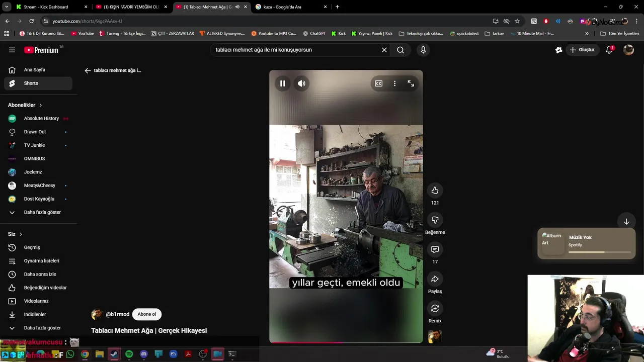Screen dimensions: 644x362
Task: Subscribe with Abone ol button
Action: (x=147, y=314)
